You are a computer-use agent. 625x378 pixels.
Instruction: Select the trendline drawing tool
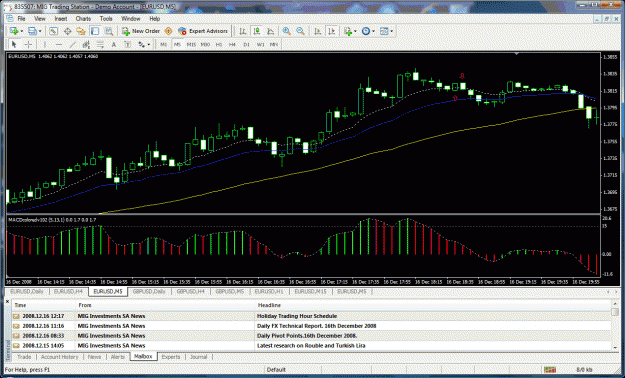(72, 45)
